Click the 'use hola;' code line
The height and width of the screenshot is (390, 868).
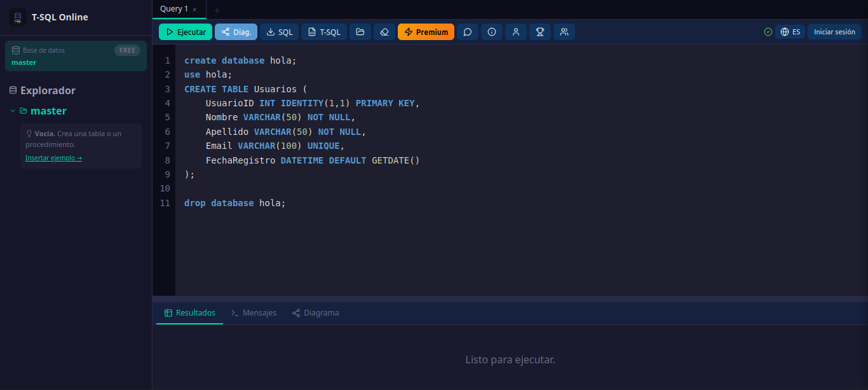[x=208, y=74]
